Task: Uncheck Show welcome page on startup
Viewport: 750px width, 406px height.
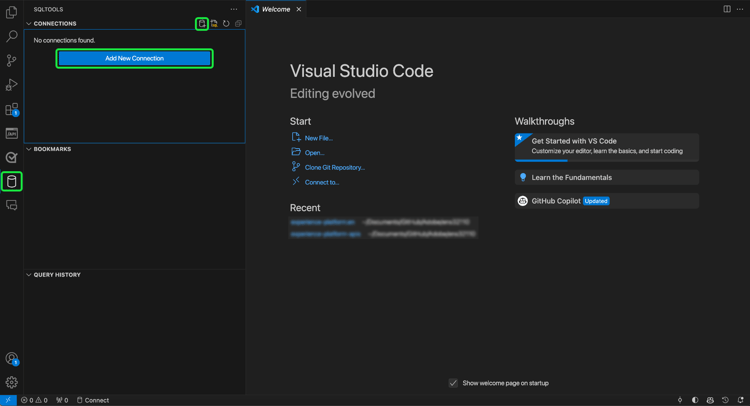Action: (453, 383)
